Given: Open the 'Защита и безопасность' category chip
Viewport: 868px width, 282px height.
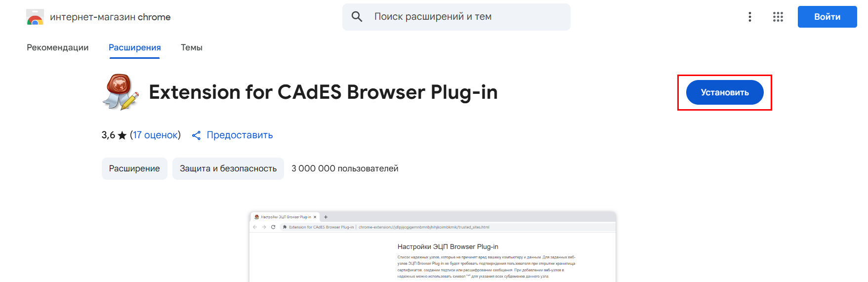Looking at the screenshot, I should [x=228, y=168].
